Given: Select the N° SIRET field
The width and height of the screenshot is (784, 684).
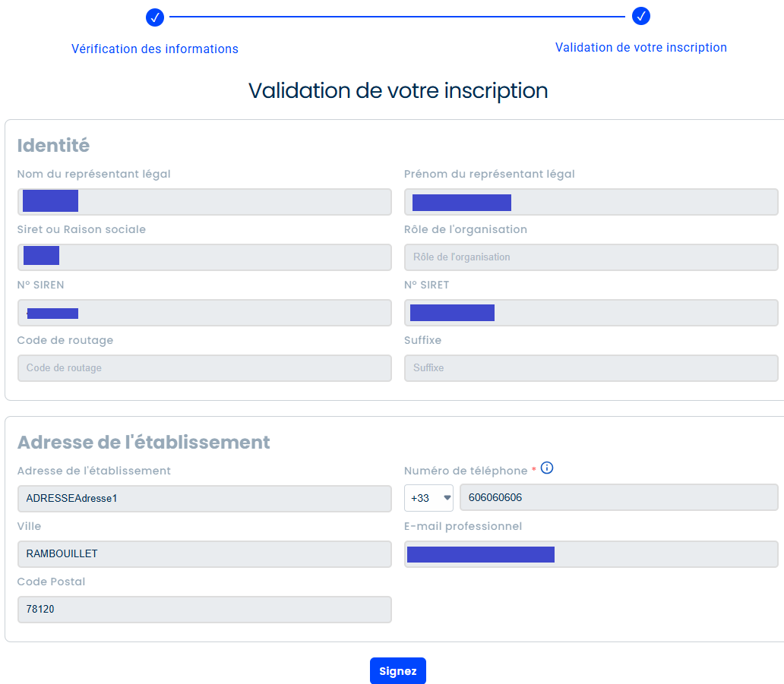Looking at the screenshot, I should coord(591,313).
